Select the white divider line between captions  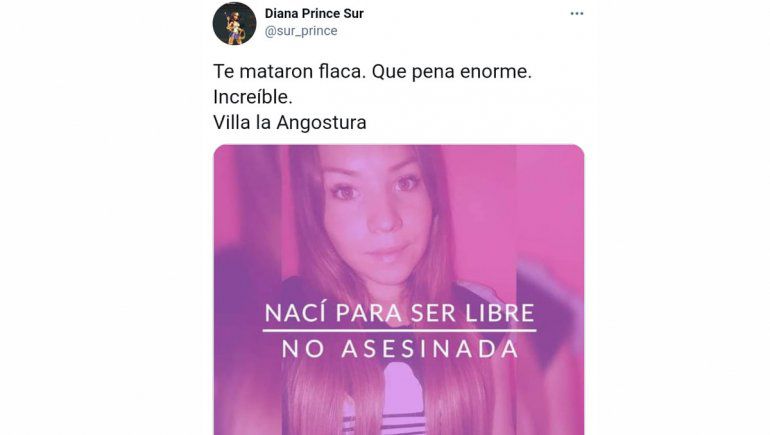[x=399, y=331]
